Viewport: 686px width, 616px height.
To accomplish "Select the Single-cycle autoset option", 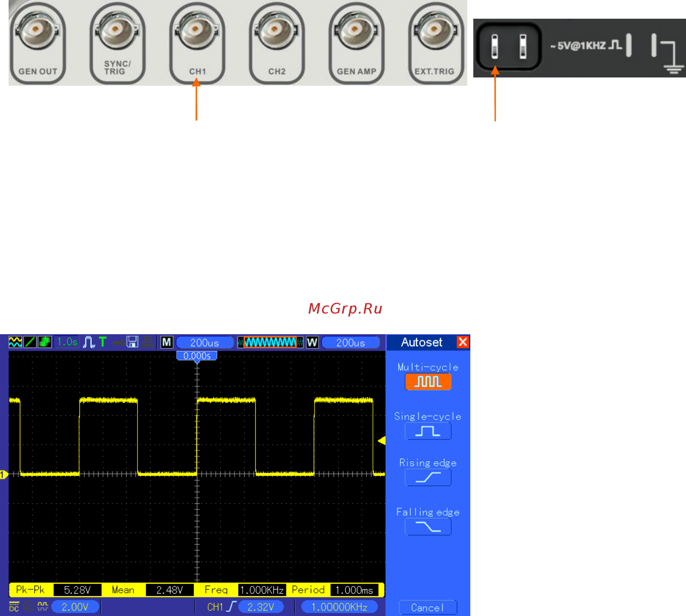I will click(x=428, y=431).
